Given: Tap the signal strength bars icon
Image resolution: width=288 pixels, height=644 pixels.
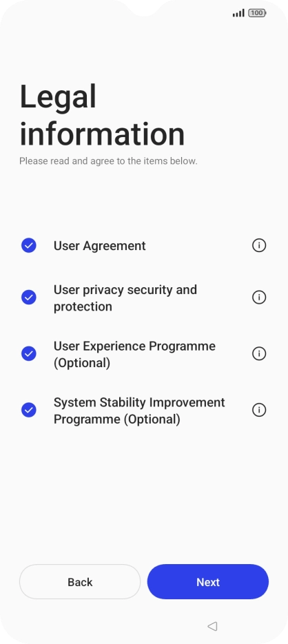Looking at the screenshot, I should [x=238, y=13].
